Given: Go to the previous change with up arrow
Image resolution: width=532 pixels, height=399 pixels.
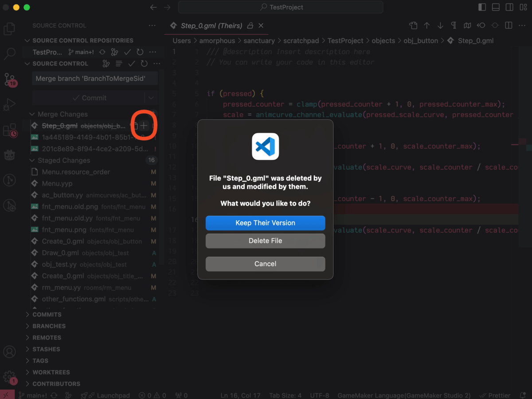Looking at the screenshot, I should pyautogui.click(x=427, y=26).
